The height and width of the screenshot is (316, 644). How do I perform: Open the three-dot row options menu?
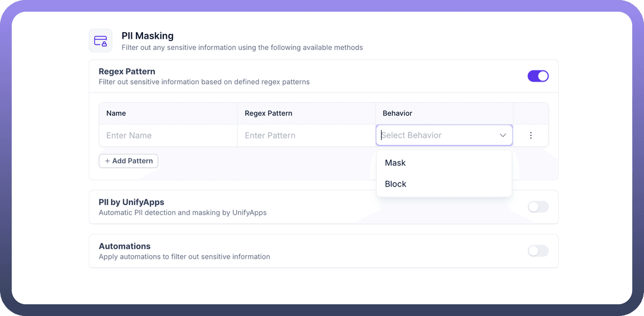pyautogui.click(x=531, y=135)
